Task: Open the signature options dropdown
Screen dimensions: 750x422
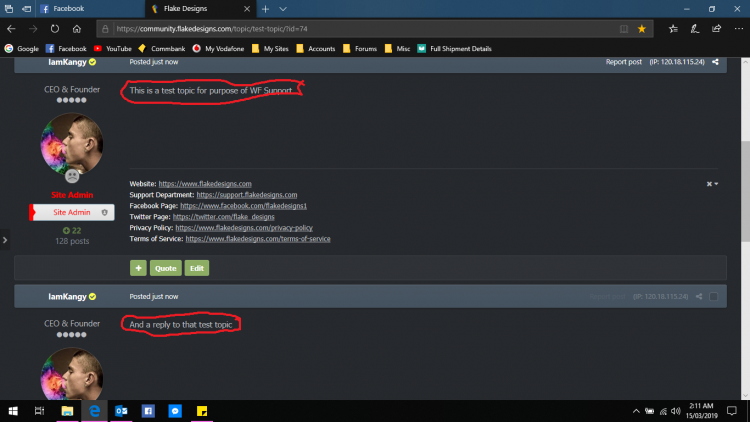Action: click(711, 184)
